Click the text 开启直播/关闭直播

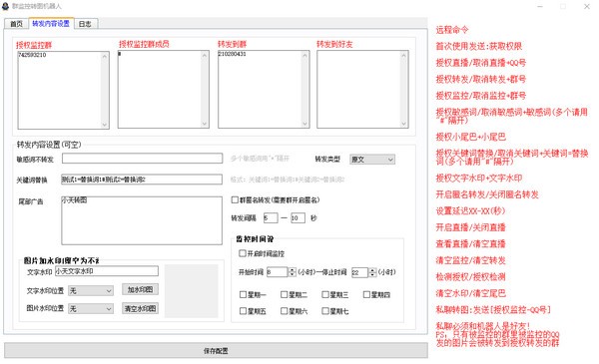point(470,227)
